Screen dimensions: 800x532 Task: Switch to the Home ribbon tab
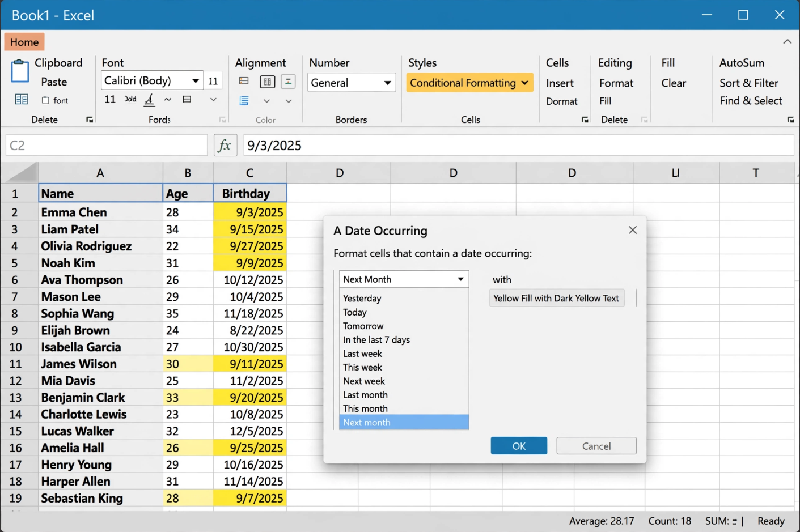coord(24,42)
